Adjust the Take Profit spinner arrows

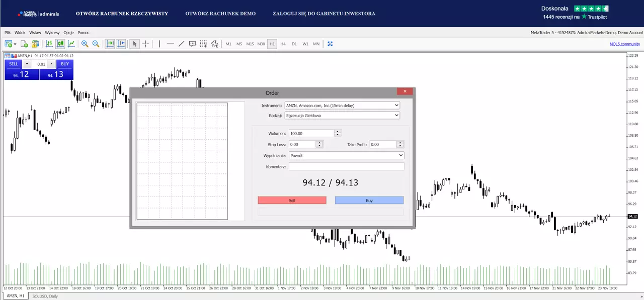(x=400, y=144)
